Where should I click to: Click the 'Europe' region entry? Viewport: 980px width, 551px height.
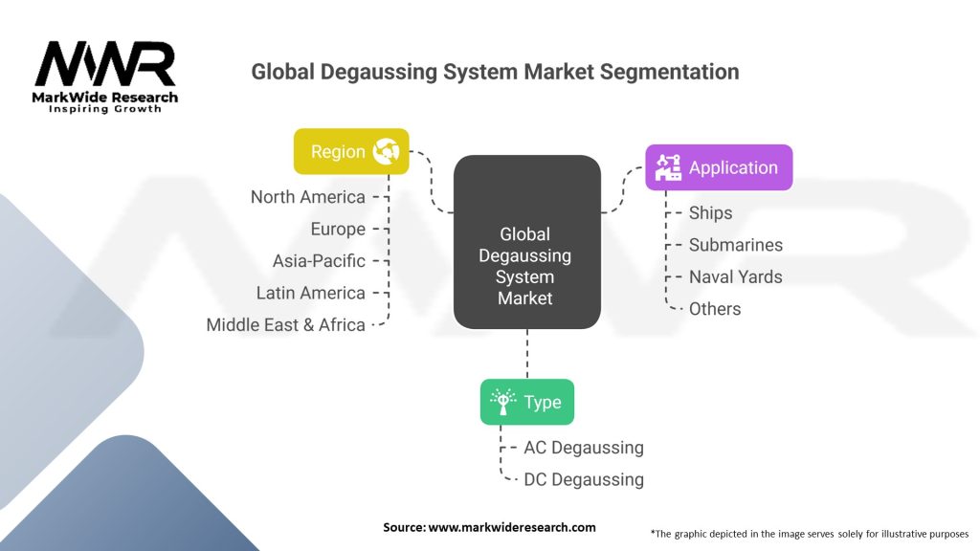coord(338,229)
